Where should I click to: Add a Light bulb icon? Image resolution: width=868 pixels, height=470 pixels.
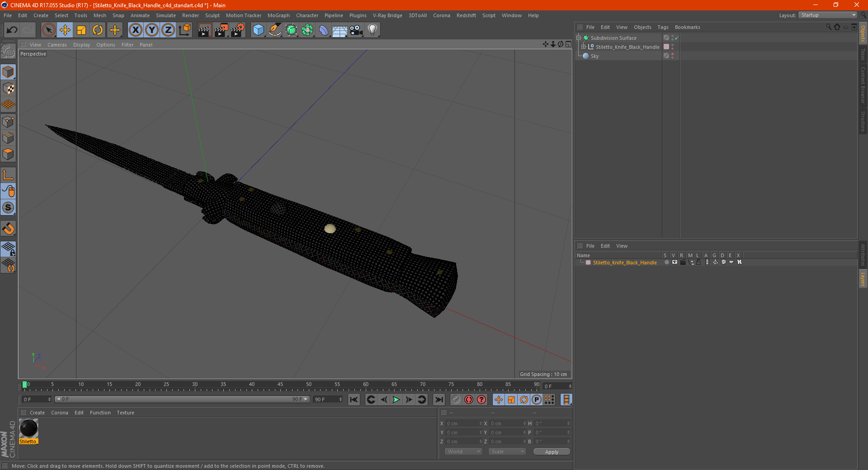372,30
